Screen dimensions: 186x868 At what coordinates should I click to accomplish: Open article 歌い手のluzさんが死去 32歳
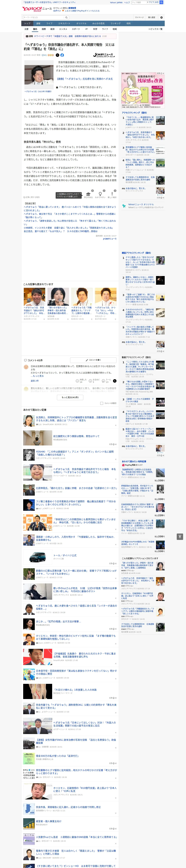(x=85, y=590)
